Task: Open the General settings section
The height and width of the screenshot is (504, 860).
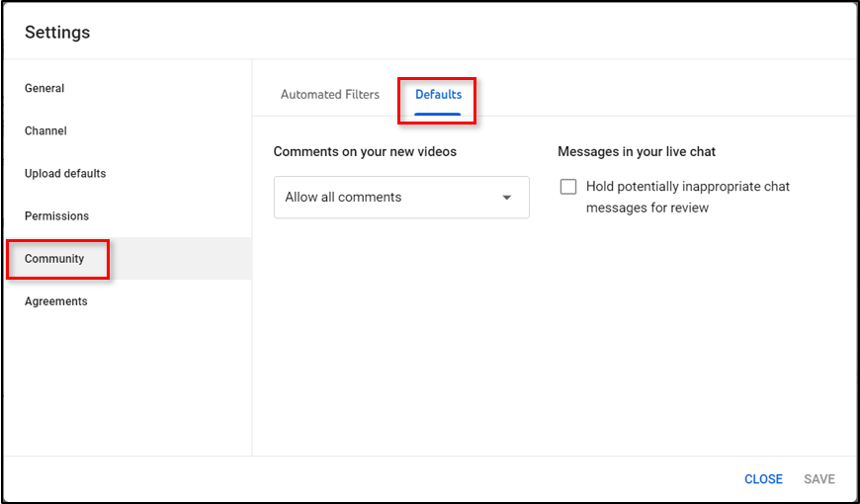Action: tap(44, 88)
